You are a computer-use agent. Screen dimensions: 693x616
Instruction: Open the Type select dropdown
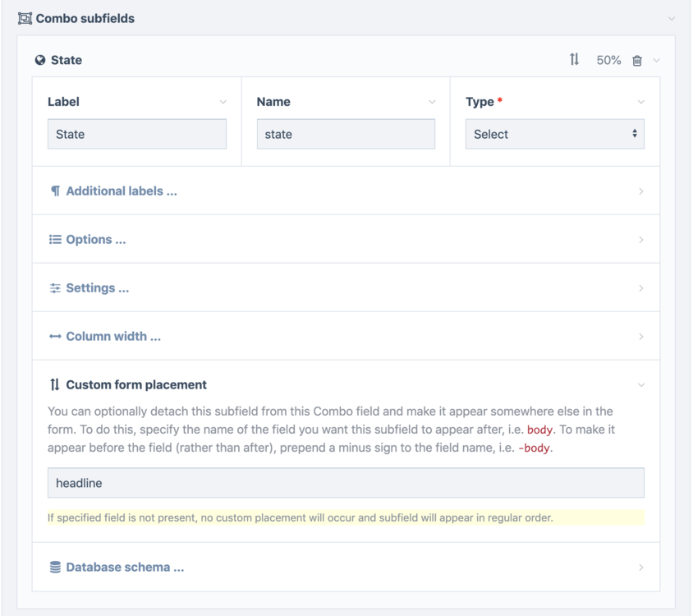click(x=554, y=134)
